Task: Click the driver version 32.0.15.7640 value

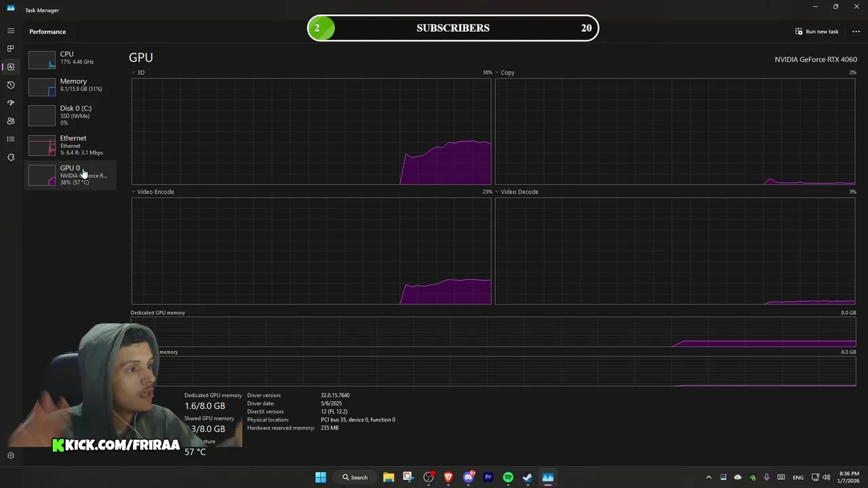Action: (x=335, y=395)
